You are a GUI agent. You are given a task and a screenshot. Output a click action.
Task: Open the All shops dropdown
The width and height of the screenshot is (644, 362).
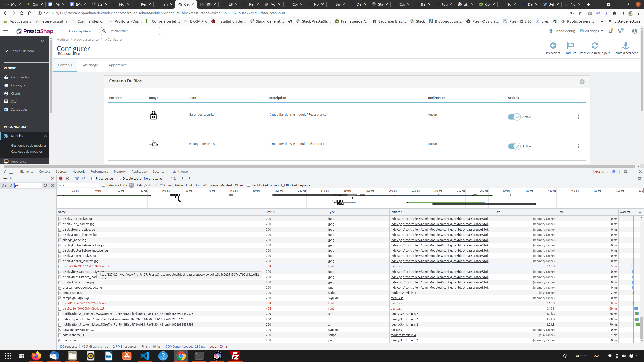pyautogui.click(x=591, y=31)
